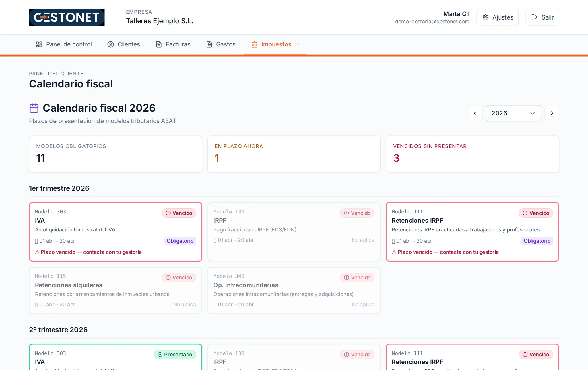This screenshot has width=588, height=370.
Task: Open the Panel de control tab
Action: click(64, 44)
